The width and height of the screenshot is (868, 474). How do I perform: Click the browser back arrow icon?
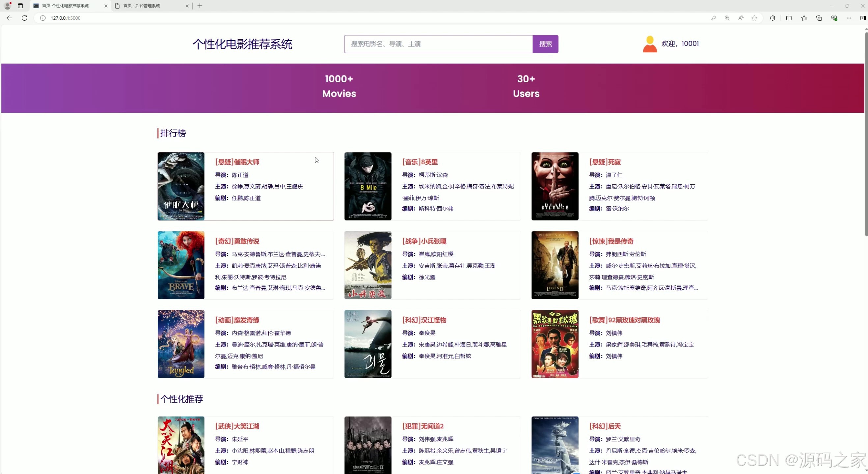[10, 18]
